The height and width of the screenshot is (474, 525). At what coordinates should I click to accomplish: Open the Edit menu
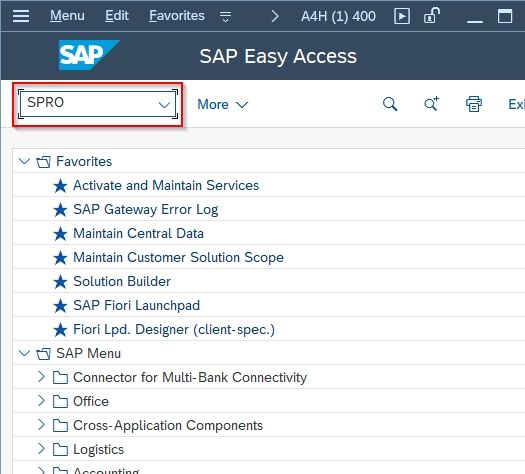pos(117,16)
